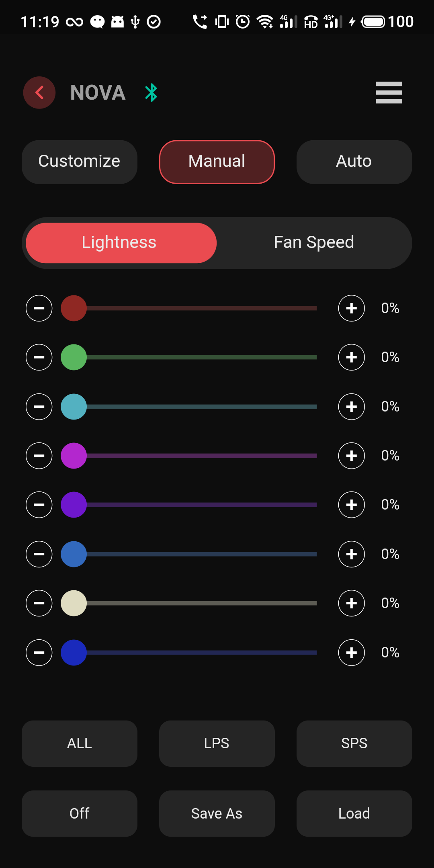Turn lights Off
The image size is (434, 868).
click(x=79, y=813)
